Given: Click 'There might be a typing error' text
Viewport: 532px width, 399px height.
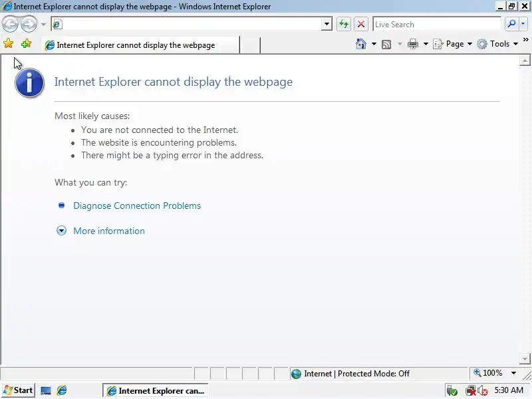Looking at the screenshot, I should click(x=172, y=155).
